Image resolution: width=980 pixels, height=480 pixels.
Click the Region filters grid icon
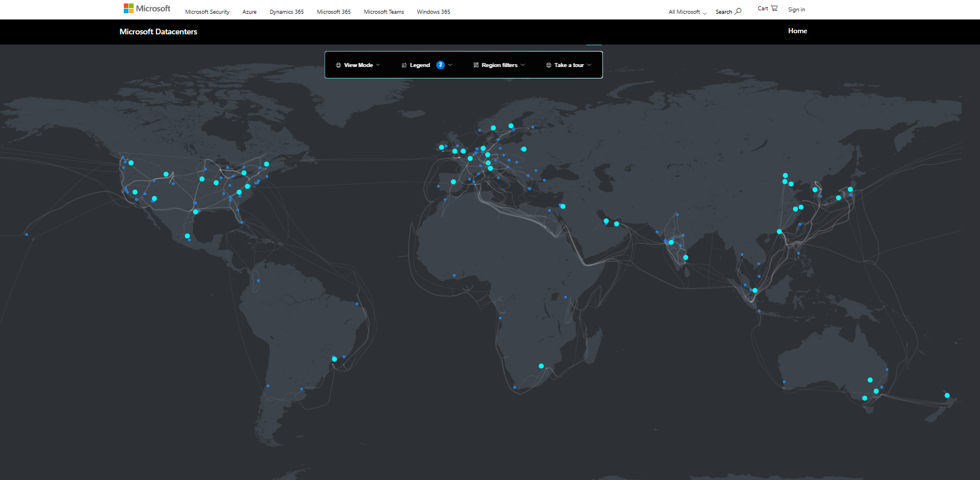476,65
